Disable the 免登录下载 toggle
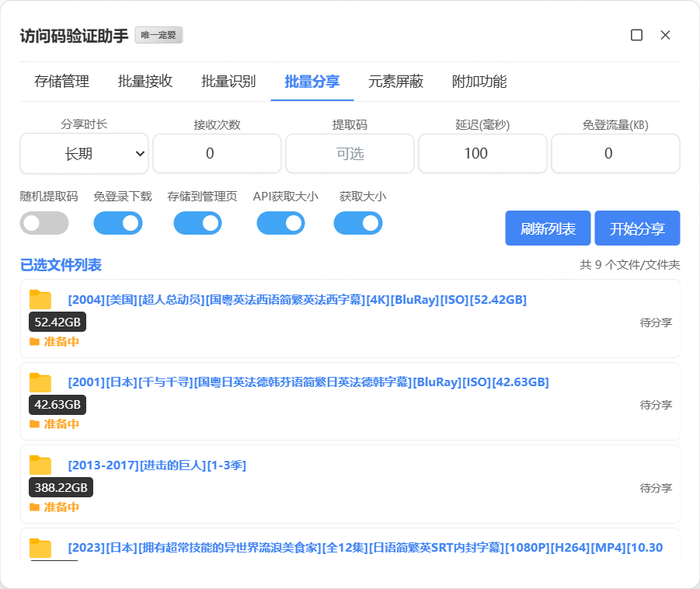Image resolution: width=700 pixels, height=589 pixels. click(117, 223)
